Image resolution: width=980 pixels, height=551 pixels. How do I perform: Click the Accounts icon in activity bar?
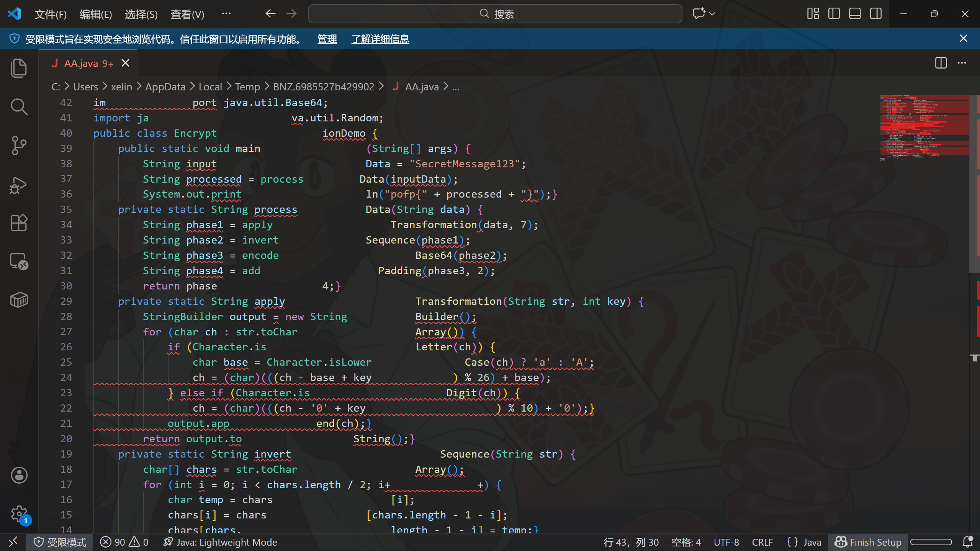pyautogui.click(x=18, y=475)
